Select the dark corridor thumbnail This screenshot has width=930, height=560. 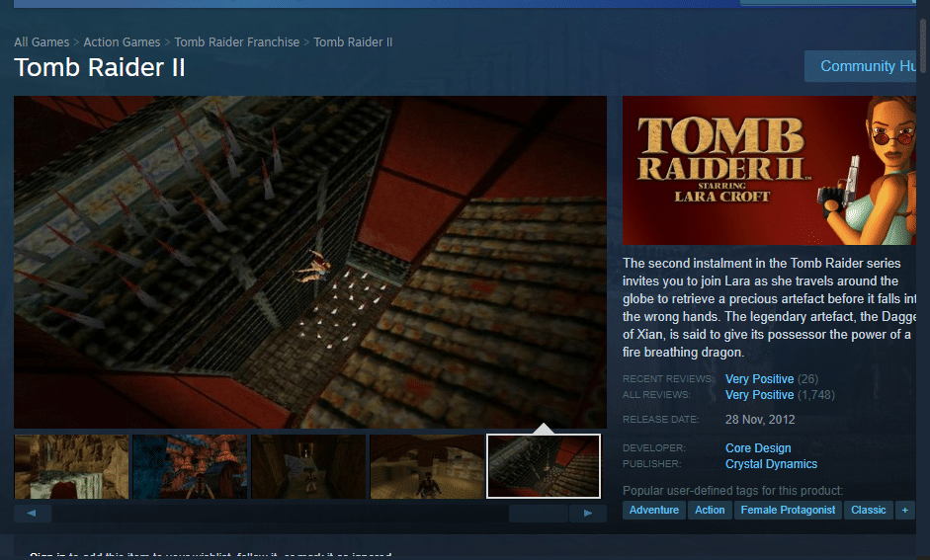tap(308, 466)
